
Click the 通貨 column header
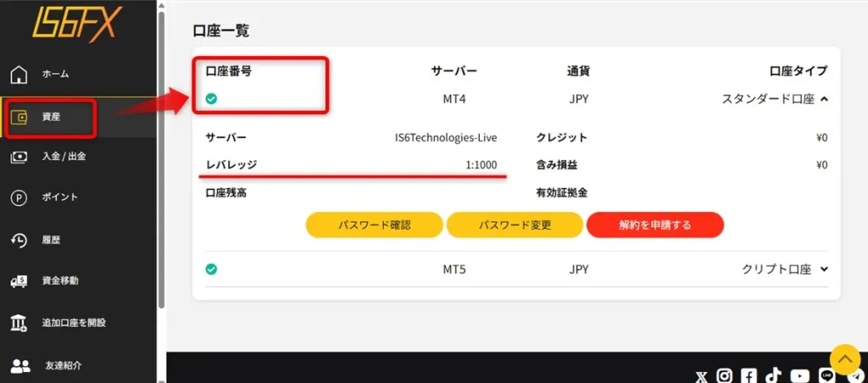click(x=577, y=71)
